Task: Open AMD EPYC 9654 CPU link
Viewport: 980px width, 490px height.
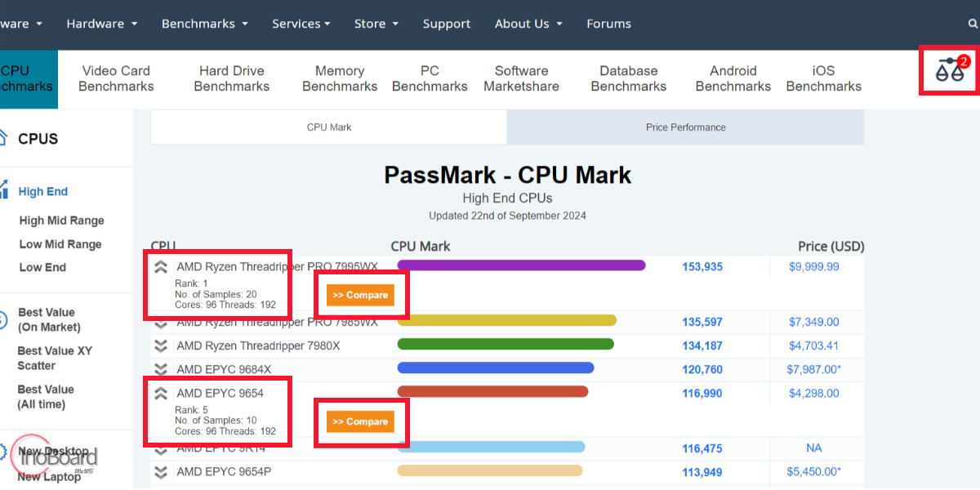Action: click(x=220, y=394)
